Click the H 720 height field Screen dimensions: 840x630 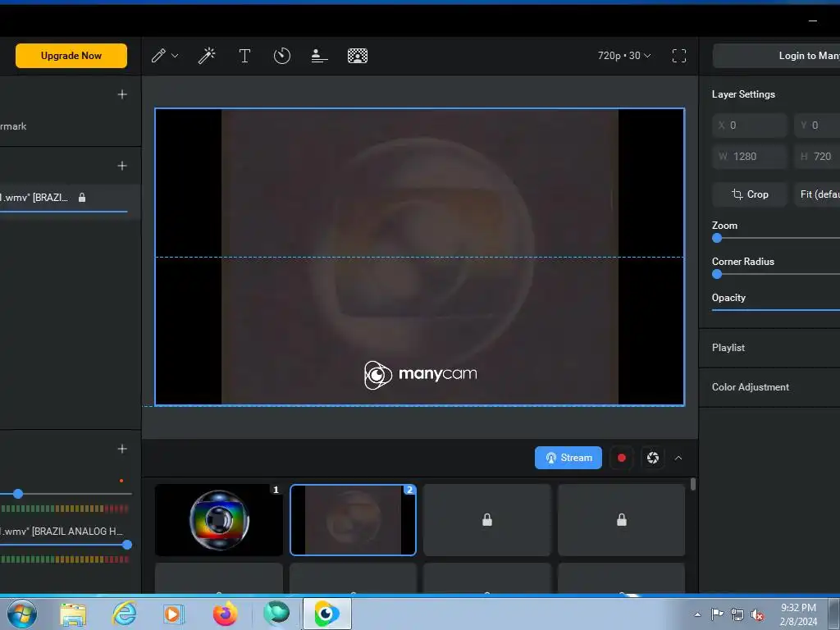[x=817, y=157]
